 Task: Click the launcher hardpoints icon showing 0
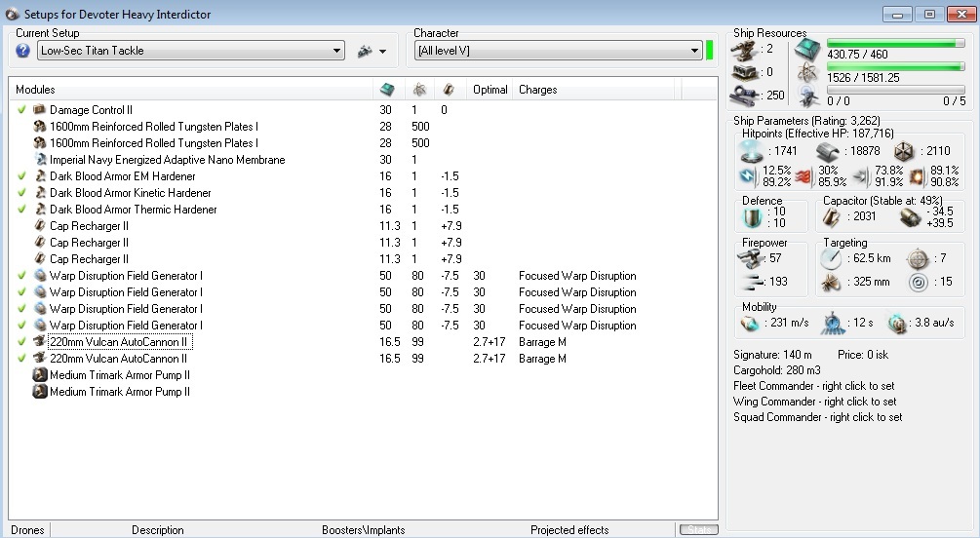coord(745,72)
